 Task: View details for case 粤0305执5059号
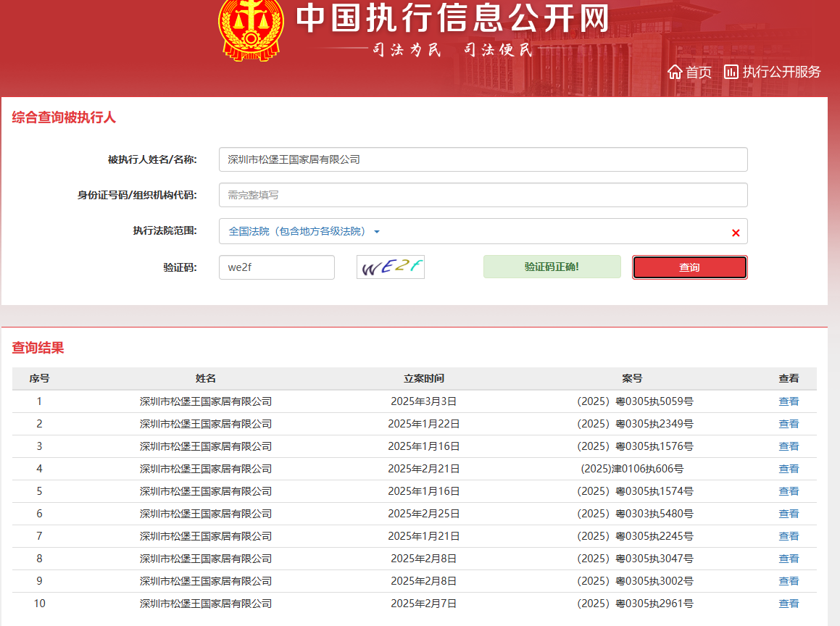[x=789, y=401]
